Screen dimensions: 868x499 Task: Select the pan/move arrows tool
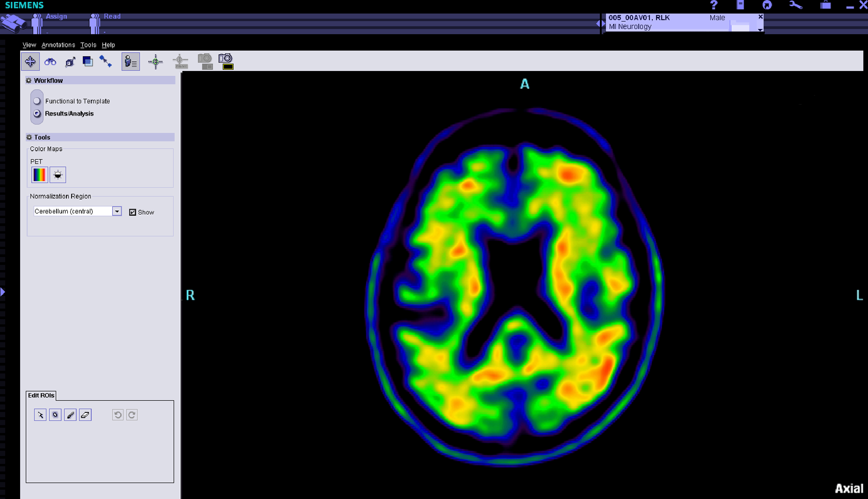point(30,62)
